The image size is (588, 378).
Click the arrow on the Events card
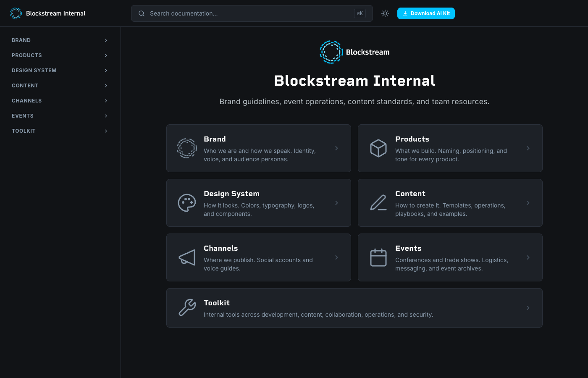[528, 257]
